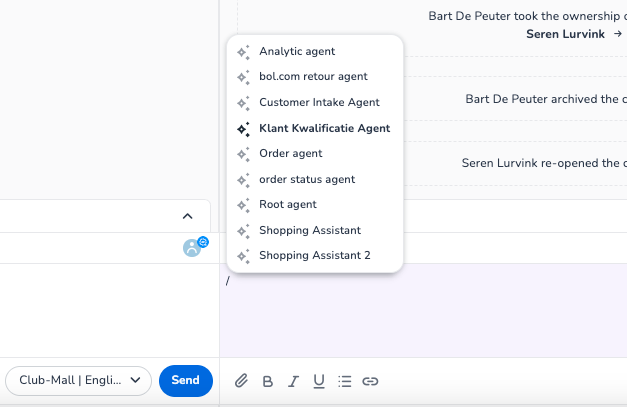Click the arrow next to Seren Lurvink
627x407 pixels.
click(x=618, y=34)
